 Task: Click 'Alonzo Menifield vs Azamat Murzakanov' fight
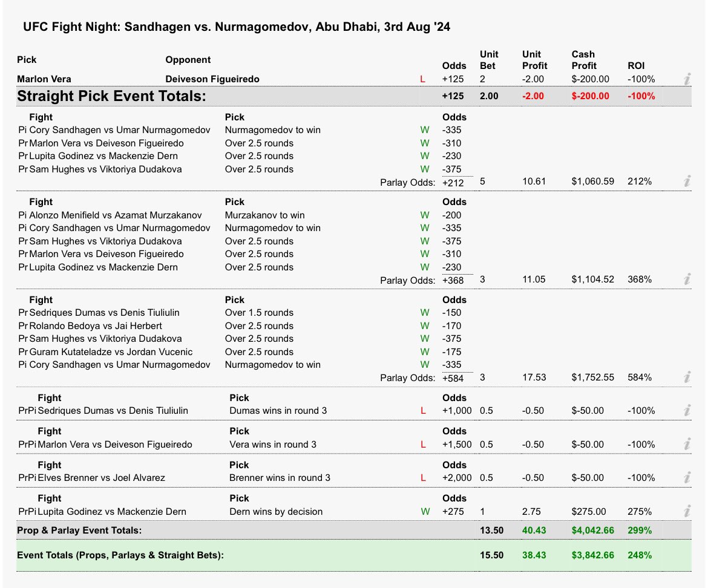click(x=115, y=215)
